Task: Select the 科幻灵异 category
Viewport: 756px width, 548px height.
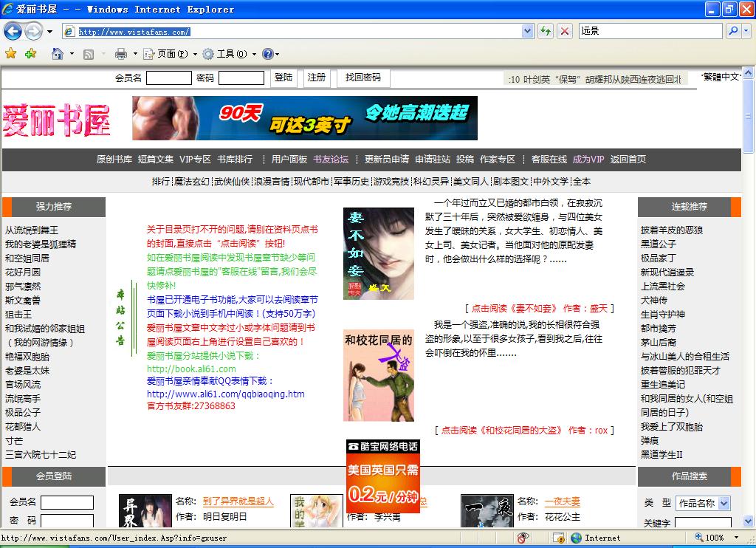Action: [431, 182]
